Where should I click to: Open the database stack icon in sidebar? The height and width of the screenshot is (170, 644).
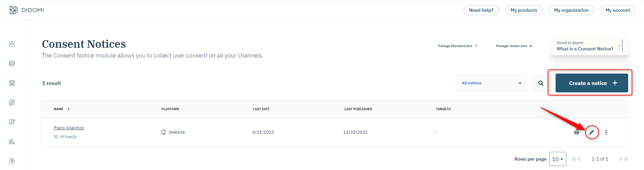[12, 63]
